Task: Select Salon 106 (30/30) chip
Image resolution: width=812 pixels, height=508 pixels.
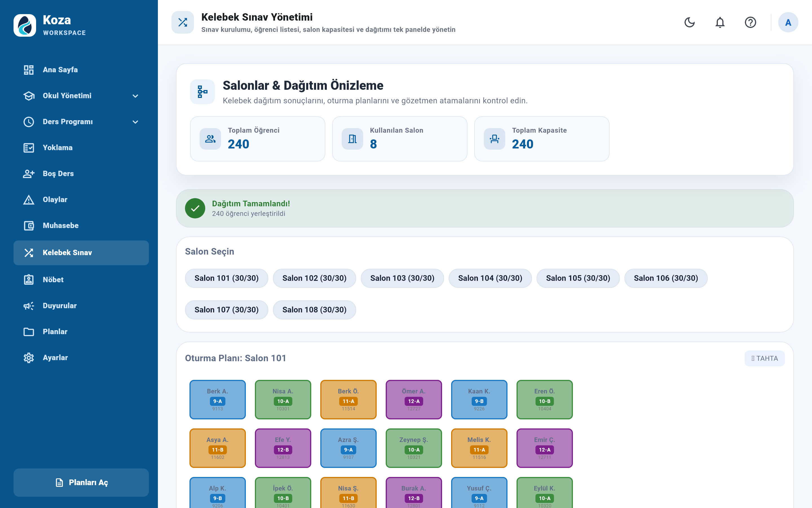Action: (x=666, y=278)
